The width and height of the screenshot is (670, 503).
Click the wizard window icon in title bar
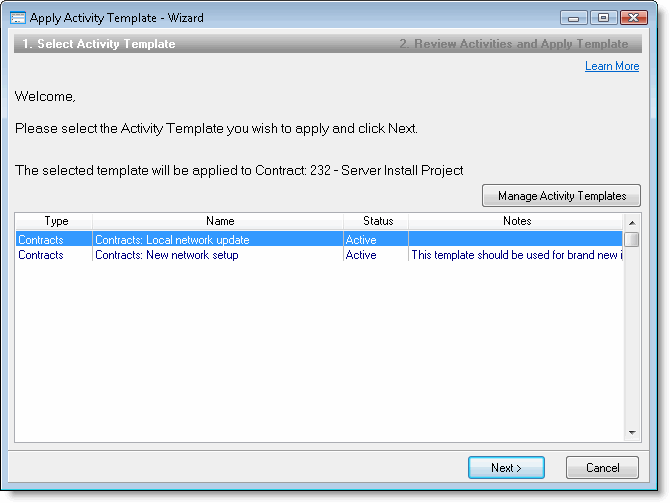(x=18, y=18)
